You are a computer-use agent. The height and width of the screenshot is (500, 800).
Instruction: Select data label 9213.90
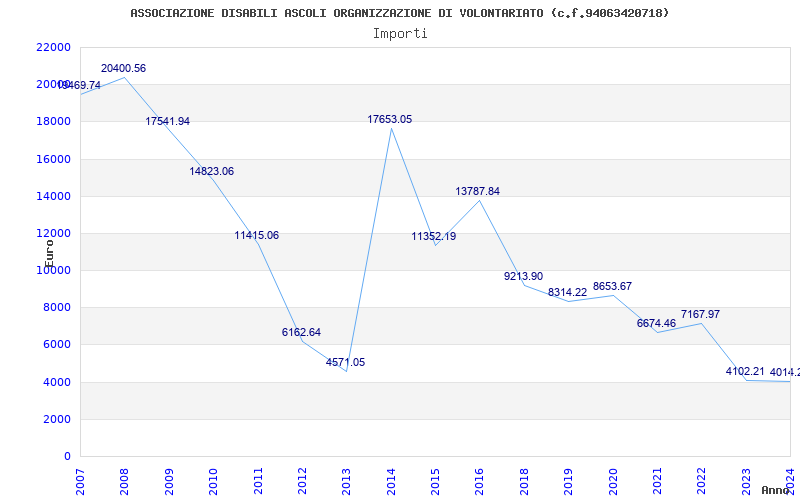click(523, 277)
